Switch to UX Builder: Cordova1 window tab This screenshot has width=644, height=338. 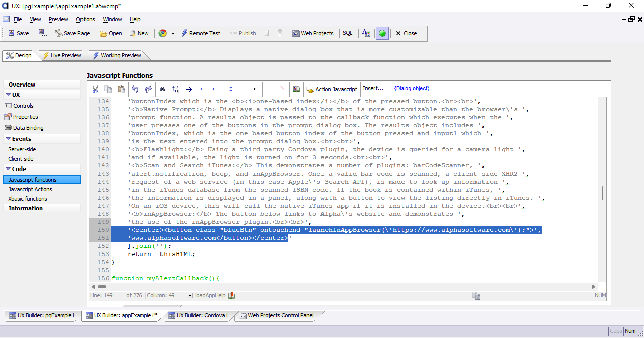click(x=198, y=316)
